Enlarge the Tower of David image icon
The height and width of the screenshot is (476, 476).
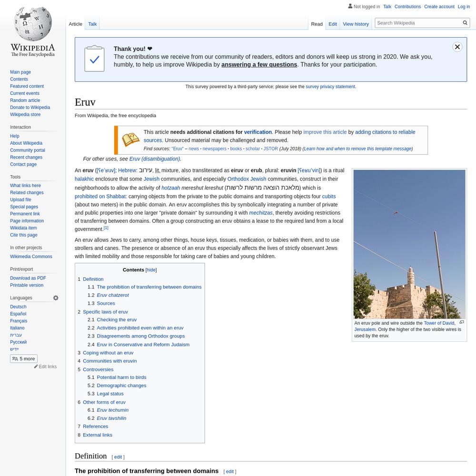point(462,322)
